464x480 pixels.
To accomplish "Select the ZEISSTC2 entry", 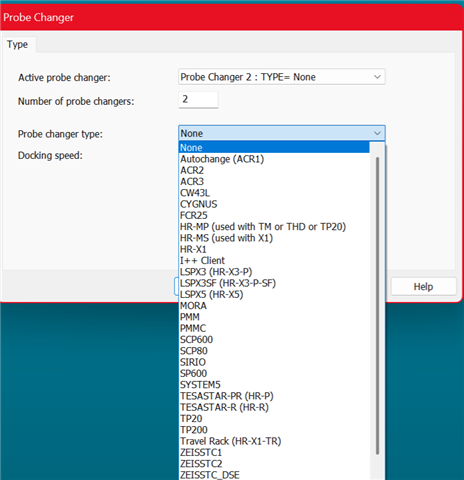I will 274,464.
